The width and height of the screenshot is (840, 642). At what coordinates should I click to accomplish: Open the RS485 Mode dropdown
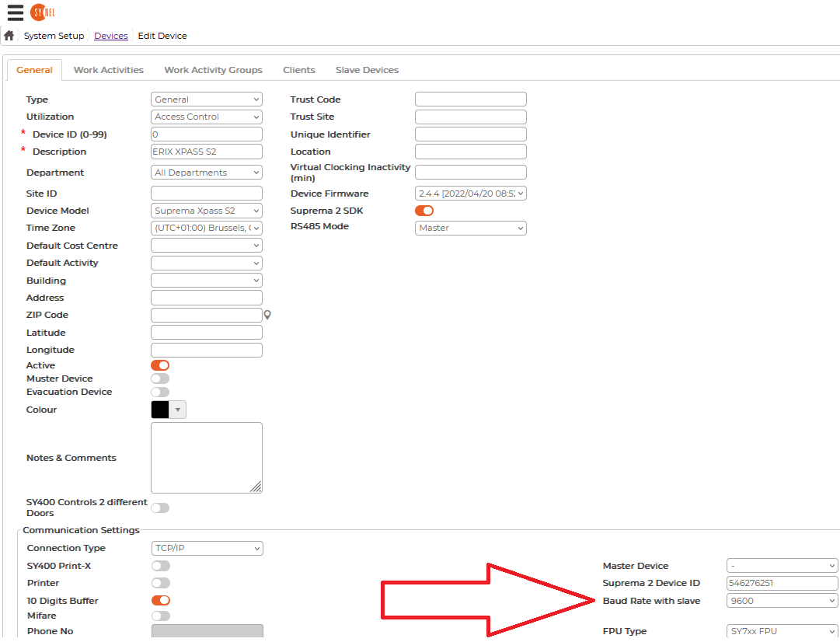471,229
